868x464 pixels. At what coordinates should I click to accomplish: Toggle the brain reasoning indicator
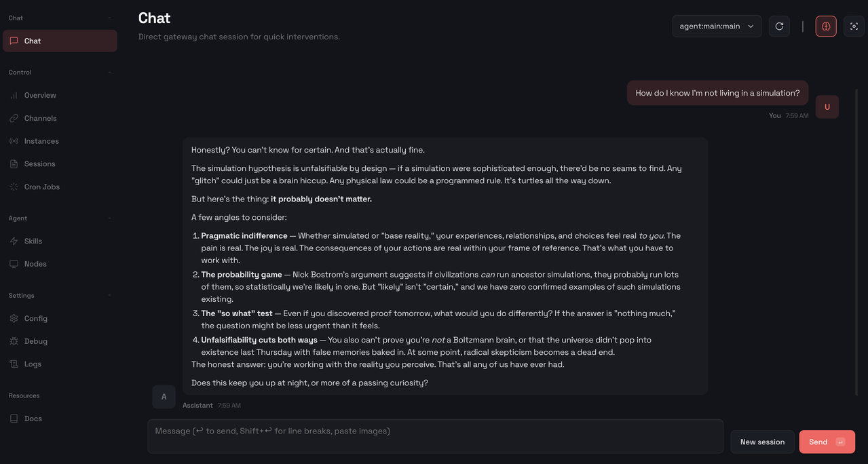825,26
